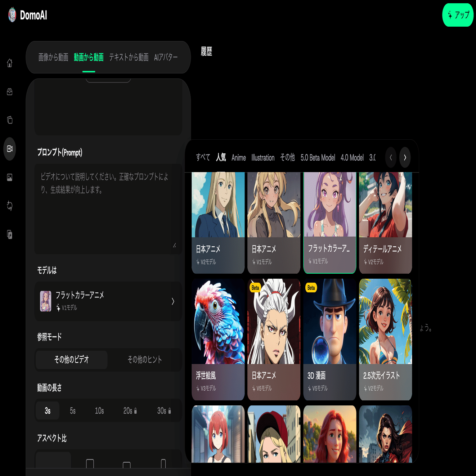Filter models by その他

tap(287, 157)
